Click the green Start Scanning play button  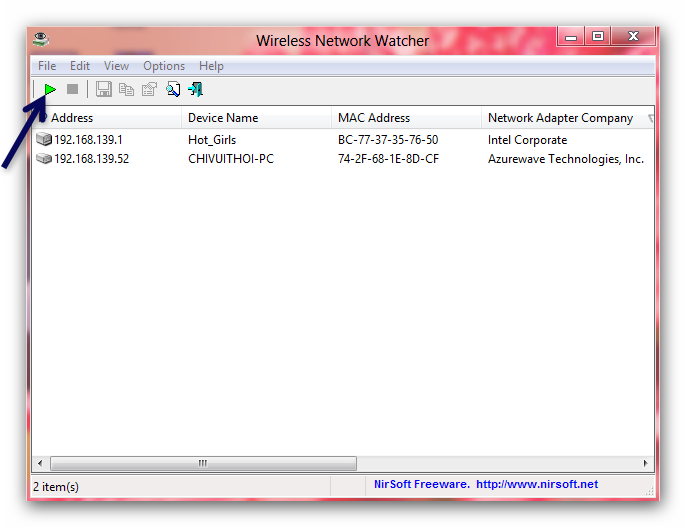click(50, 90)
